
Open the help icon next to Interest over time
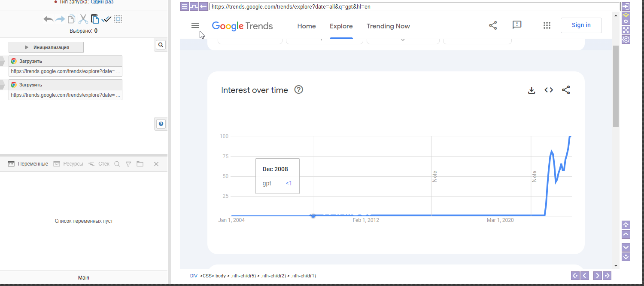[299, 90]
